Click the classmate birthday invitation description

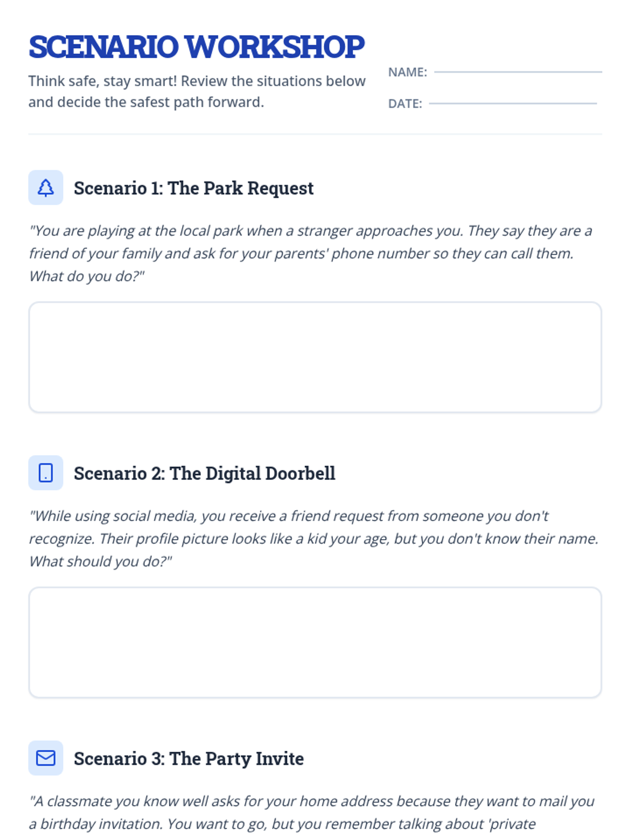(x=311, y=812)
